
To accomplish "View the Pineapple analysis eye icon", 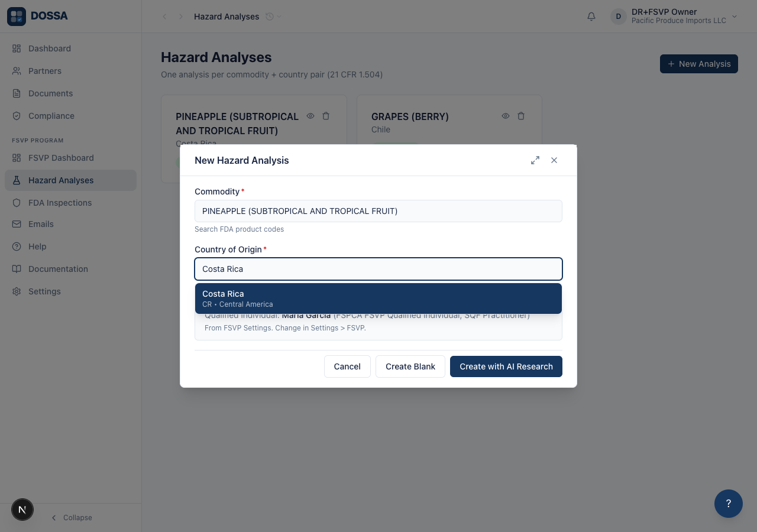I will point(310,116).
